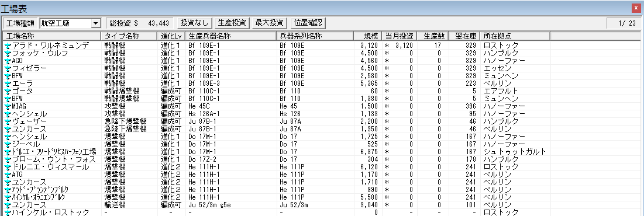
Task: Click the factory icon next to AGO
Action: (8, 61)
